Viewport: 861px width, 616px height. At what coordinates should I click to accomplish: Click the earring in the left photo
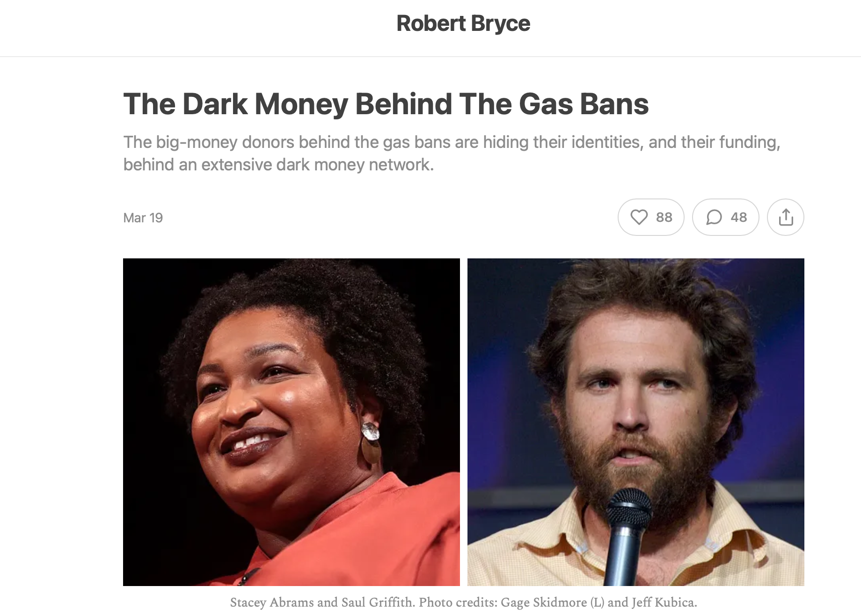(x=371, y=442)
